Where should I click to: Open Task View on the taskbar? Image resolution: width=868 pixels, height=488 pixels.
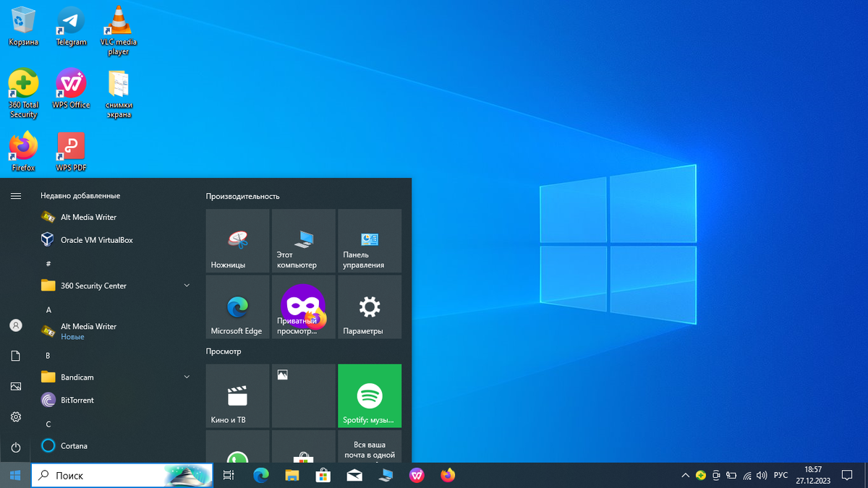pos(229,475)
